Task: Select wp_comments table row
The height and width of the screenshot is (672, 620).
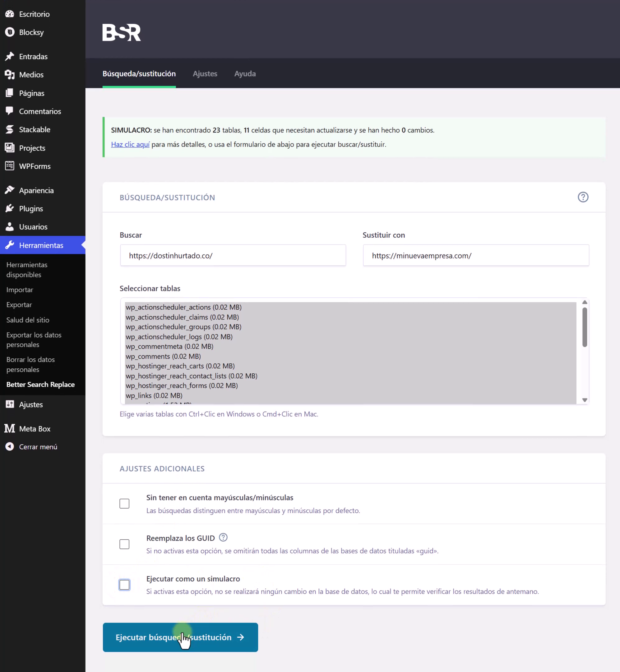Action: (351, 356)
